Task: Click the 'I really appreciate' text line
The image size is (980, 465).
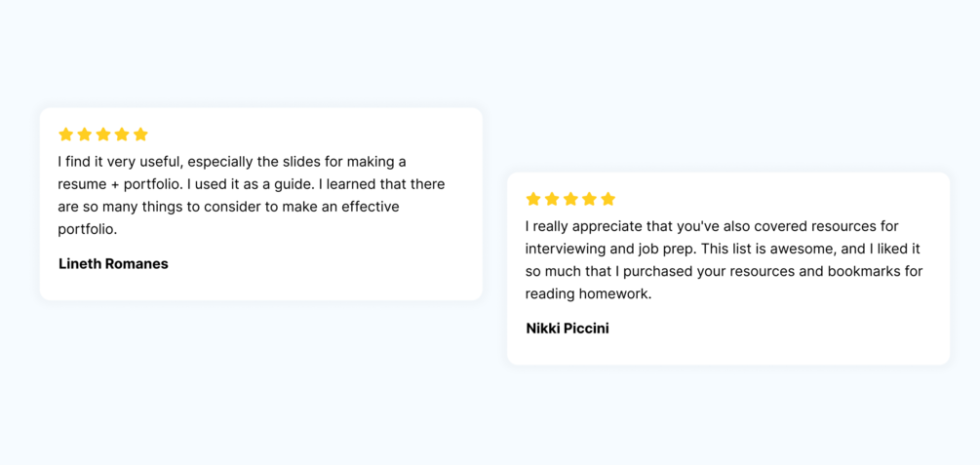Action: coord(712,226)
